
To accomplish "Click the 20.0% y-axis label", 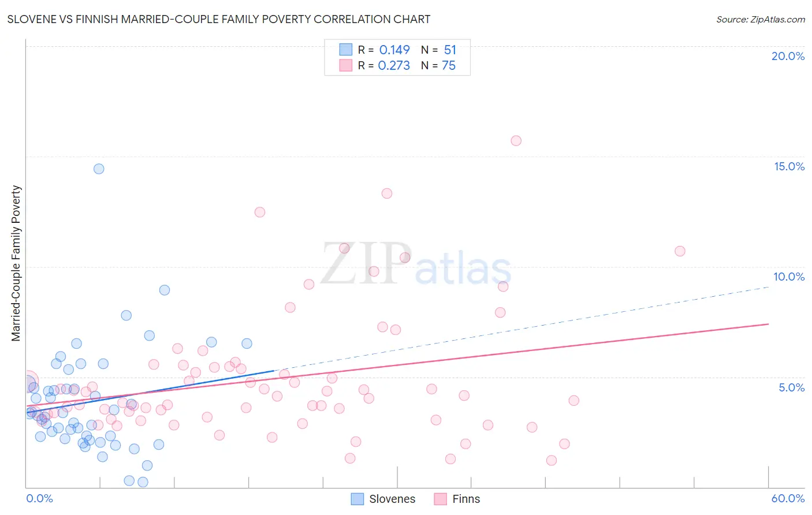I will click(788, 56).
